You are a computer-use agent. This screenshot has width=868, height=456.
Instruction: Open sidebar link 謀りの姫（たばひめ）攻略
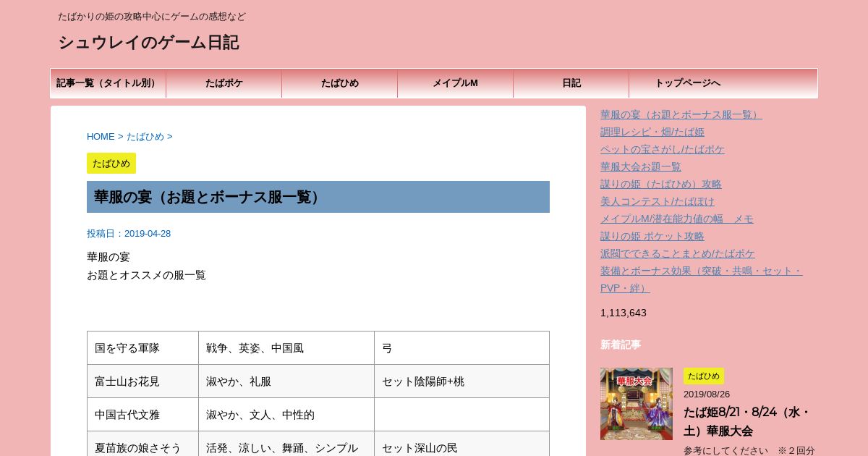coord(661,184)
